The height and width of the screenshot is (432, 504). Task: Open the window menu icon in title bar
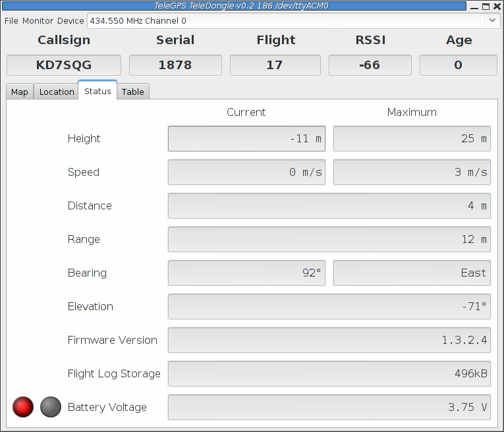[6, 6]
